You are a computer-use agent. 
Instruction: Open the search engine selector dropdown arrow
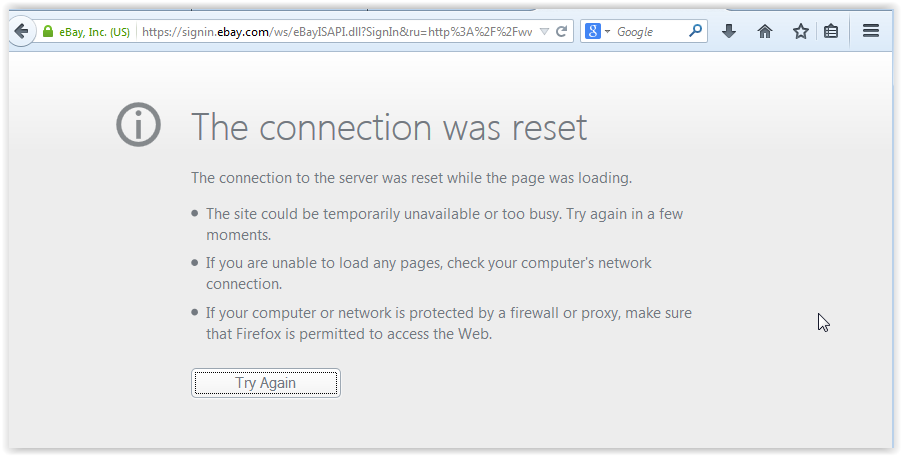pyautogui.click(x=607, y=32)
